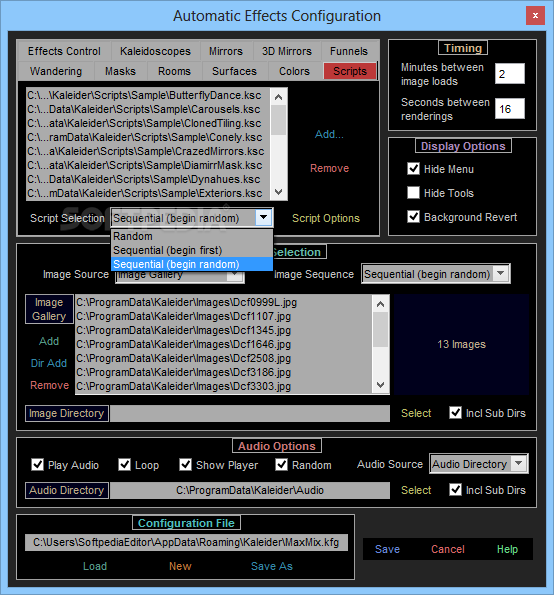Toggle Show Player checkbox
This screenshot has height=595, width=554.
tap(185, 464)
